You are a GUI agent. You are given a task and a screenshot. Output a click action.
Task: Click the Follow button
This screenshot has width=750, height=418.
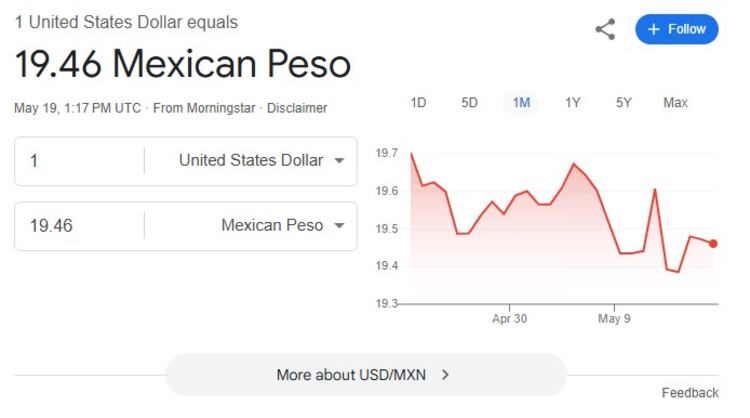click(677, 29)
